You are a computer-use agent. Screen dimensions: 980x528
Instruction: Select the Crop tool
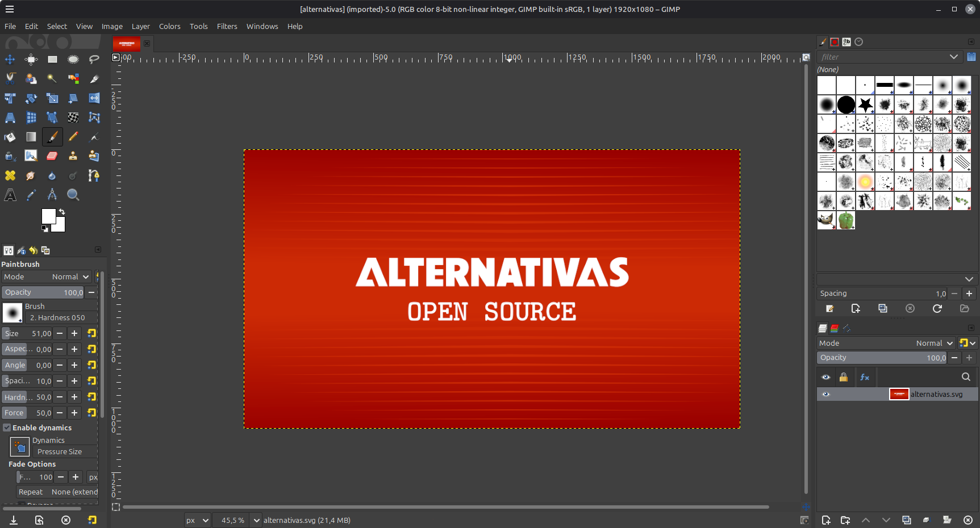(x=10, y=98)
